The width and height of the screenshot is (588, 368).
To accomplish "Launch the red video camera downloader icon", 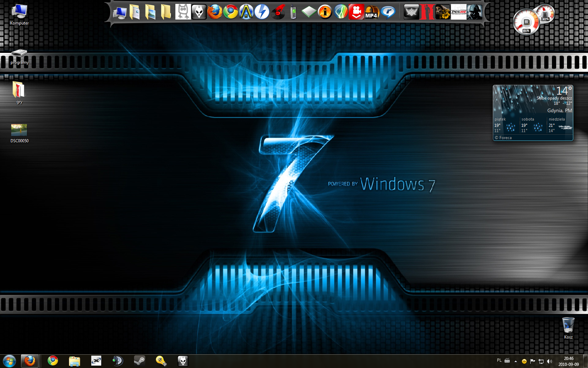I will point(356,12).
